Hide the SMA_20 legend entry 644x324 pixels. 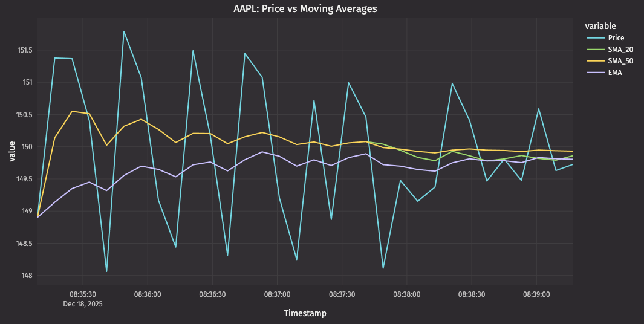620,50
